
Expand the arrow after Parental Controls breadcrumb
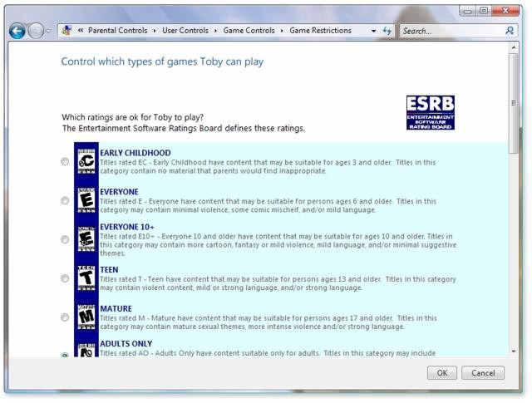[x=155, y=31]
